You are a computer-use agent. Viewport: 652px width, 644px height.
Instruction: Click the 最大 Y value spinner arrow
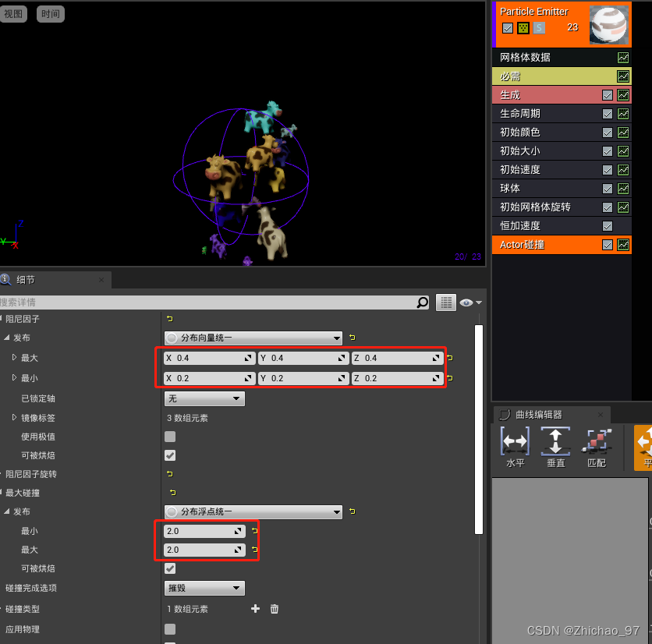pos(342,358)
